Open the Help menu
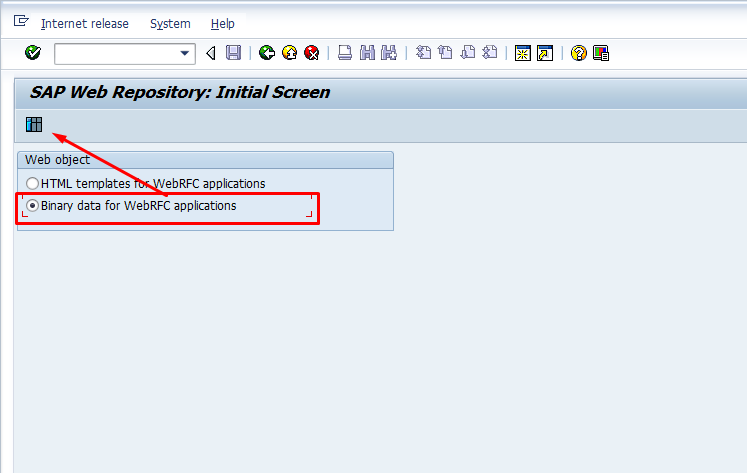Viewport: 747px width, 473px height. (x=222, y=23)
